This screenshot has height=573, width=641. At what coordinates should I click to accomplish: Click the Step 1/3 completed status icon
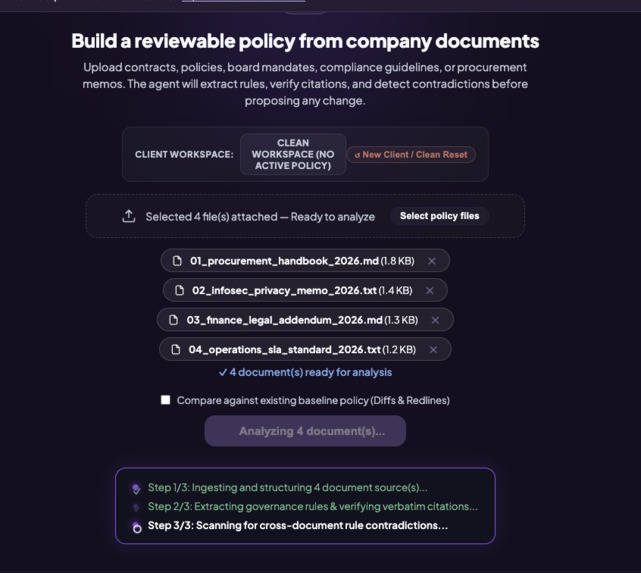click(136, 488)
